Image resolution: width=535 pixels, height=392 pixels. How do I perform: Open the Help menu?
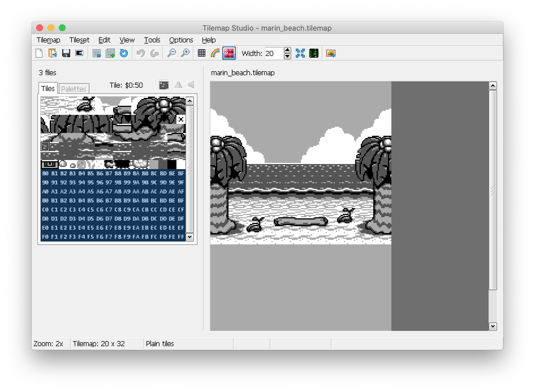click(x=209, y=40)
